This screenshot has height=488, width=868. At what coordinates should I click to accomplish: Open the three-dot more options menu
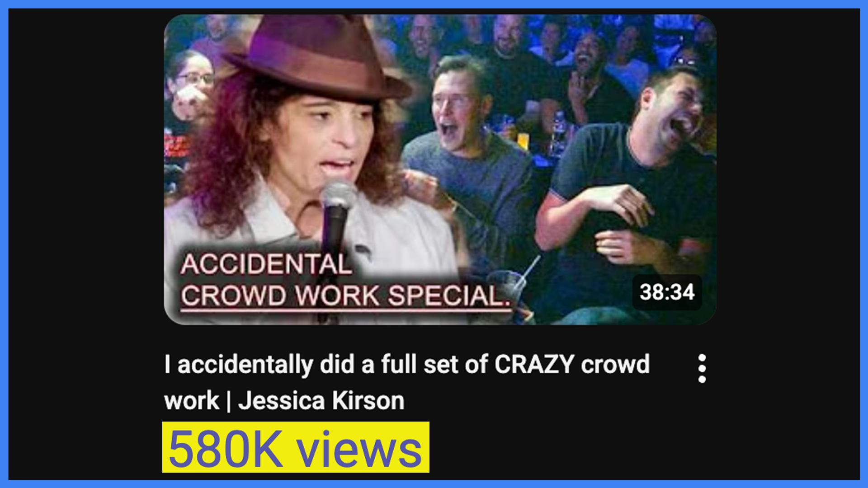[x=702, y=368]
